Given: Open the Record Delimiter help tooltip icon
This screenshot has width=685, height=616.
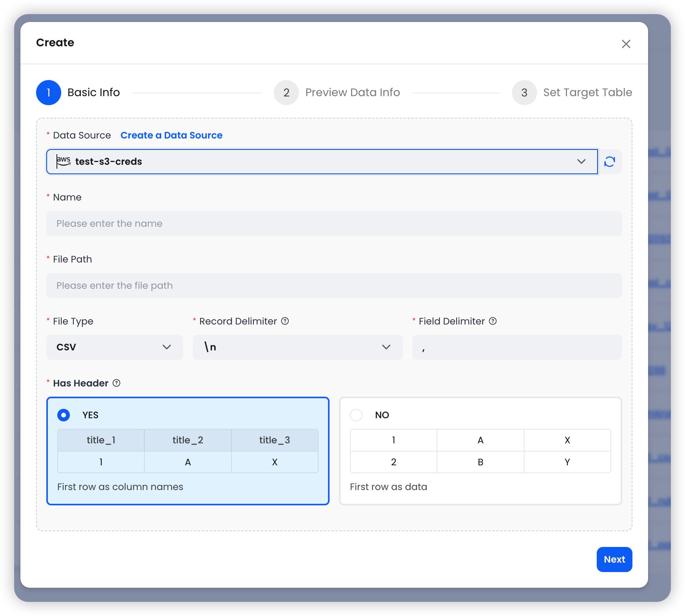Looking at the screenshot, I should click(x=285, y=321).
